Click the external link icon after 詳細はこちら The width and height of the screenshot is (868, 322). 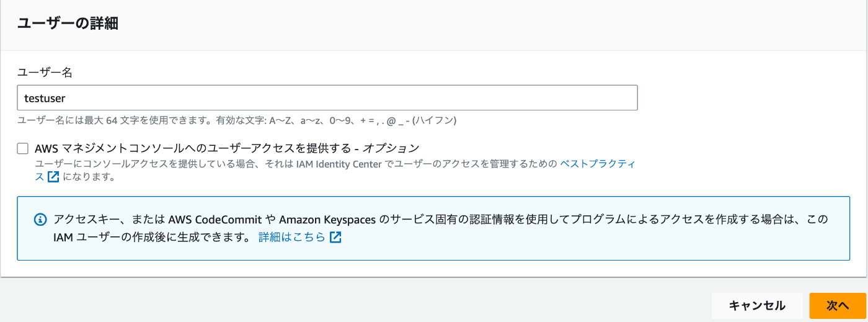[335, 237]
